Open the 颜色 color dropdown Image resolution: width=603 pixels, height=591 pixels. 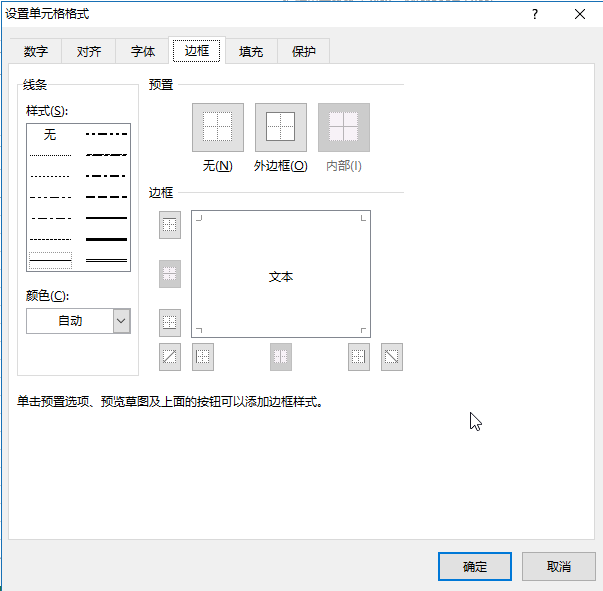tap(121, 321)
